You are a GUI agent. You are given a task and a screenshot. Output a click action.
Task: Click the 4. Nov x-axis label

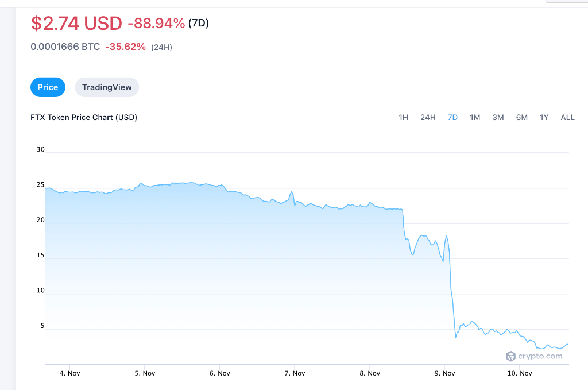69,373
